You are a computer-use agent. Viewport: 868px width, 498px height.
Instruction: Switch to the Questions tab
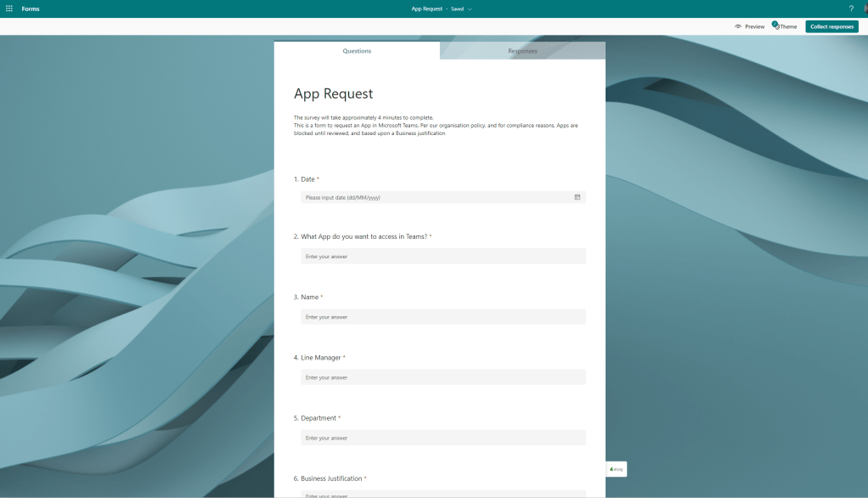point(357,51)
